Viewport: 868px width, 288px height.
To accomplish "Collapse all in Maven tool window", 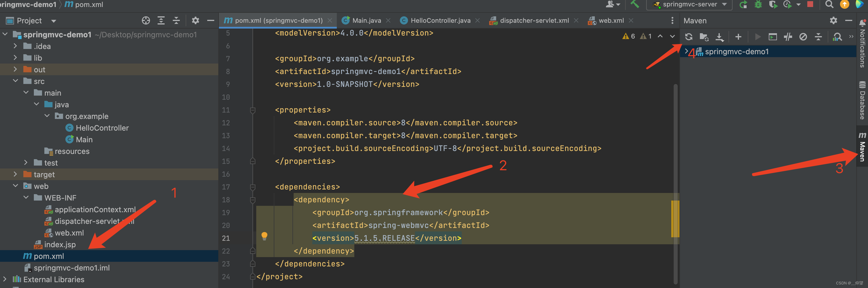I will tap(818, 37).
